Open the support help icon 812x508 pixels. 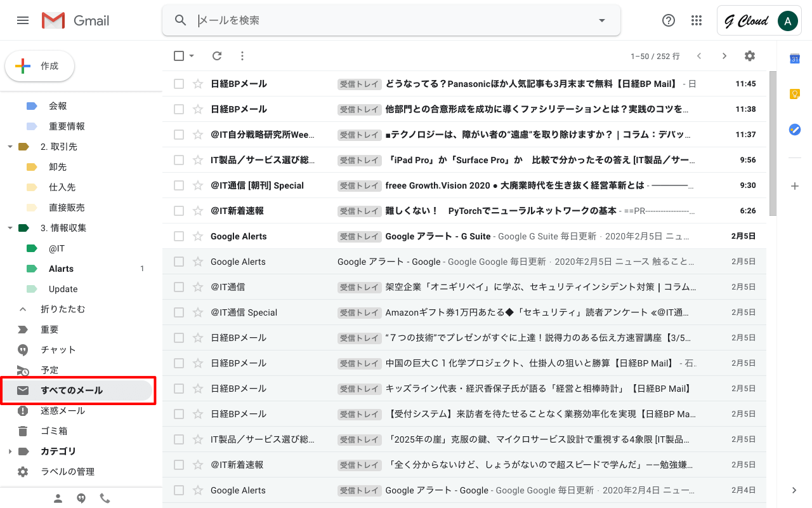point(668,20)
